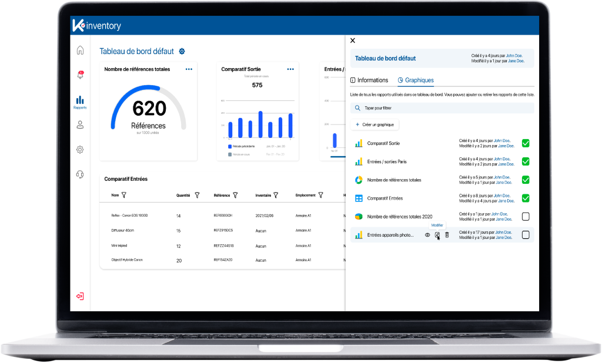Filter the Quantité column
This screenshot has width=602, height=364.
(x=197, y=196)
